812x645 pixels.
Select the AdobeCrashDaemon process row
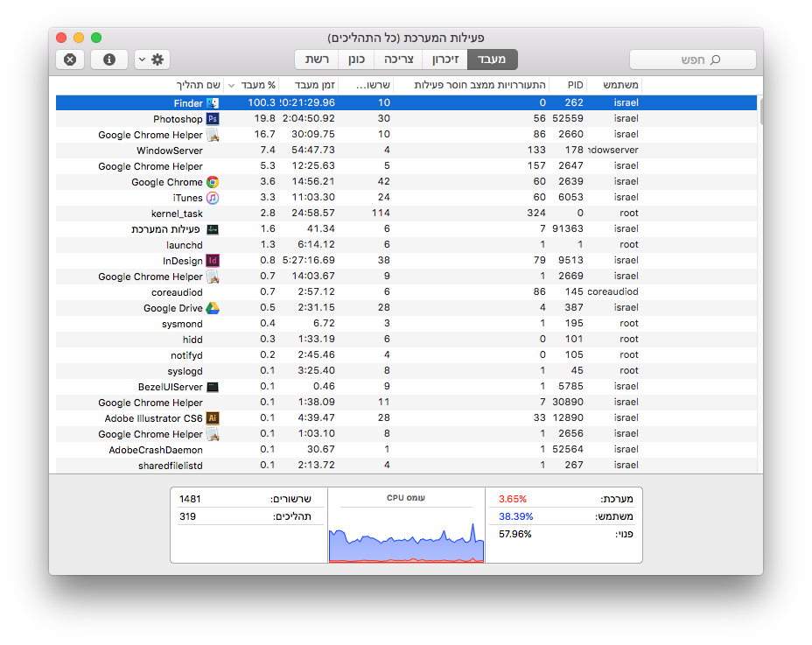point(406,450)
